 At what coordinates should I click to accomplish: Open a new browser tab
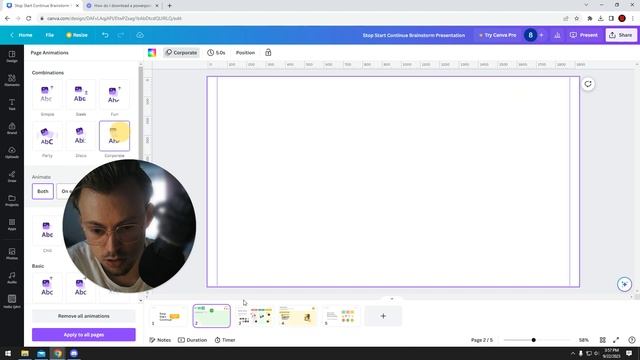[x=169, y=6]
